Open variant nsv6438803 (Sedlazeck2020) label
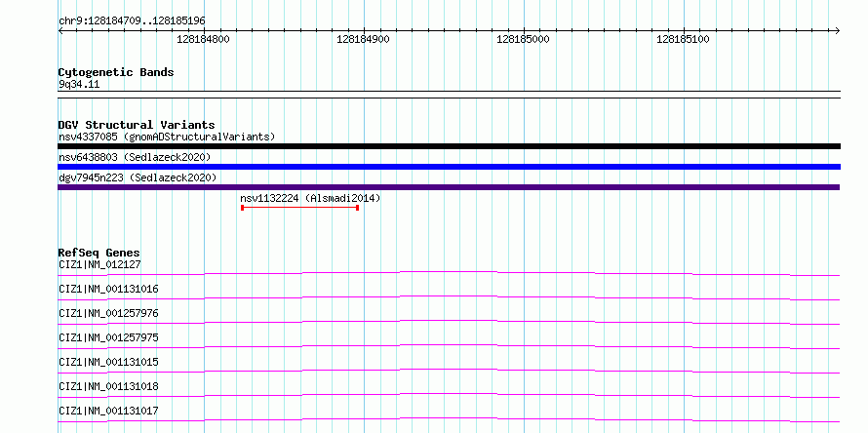Screen dimensions: 868x433 pyautogui.click(x=135, y=157)
